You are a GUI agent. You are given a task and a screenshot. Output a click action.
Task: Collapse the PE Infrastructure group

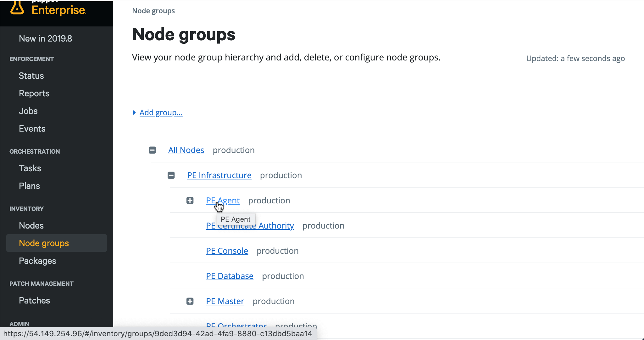pyautogui.click(x=171, y=175)
